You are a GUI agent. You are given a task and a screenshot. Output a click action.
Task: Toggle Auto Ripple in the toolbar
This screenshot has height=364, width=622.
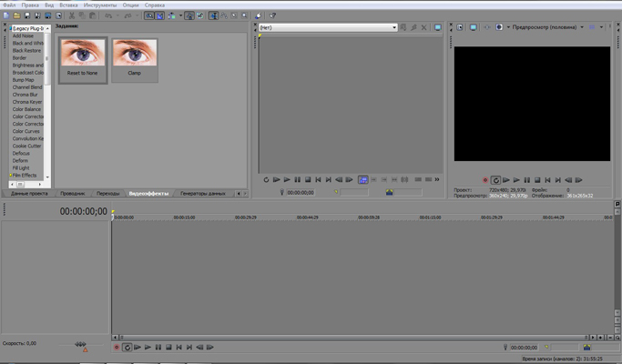[172, 15]
